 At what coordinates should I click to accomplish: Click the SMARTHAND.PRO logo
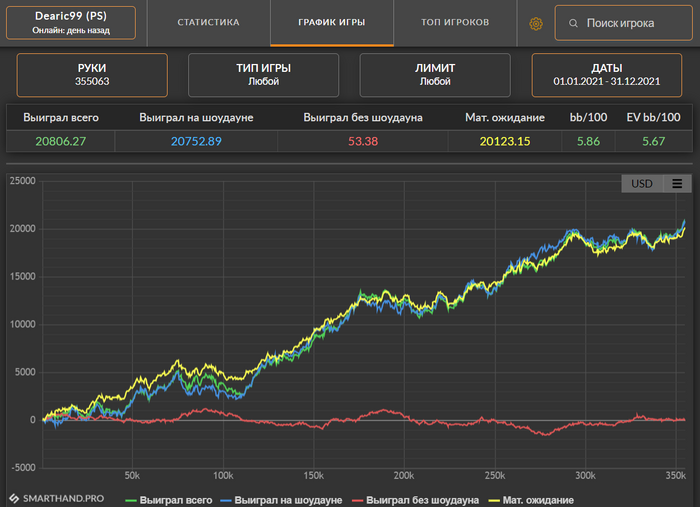57,497
